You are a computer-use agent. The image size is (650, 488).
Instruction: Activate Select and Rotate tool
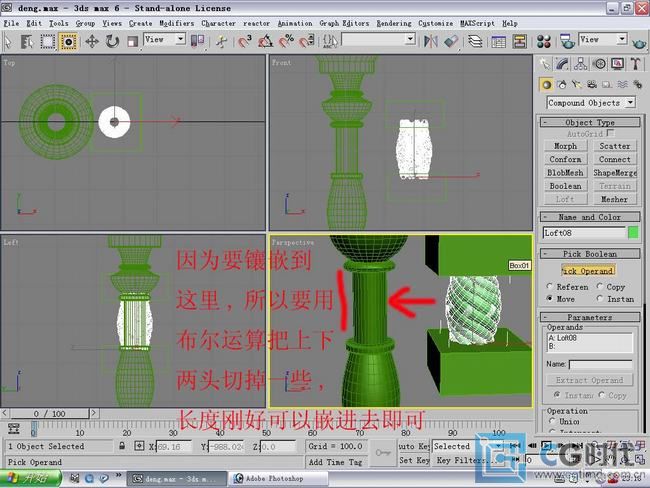pyautogui.click(x=112, y=41)
